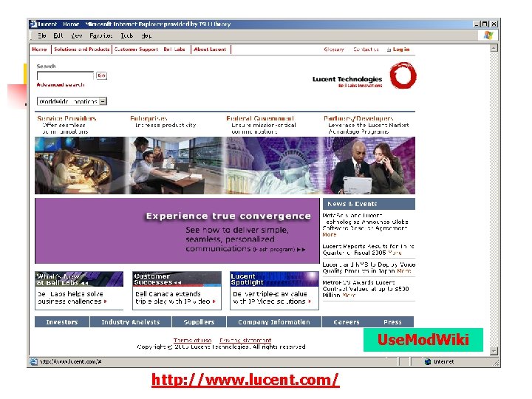Open the Partners/Developers heading link
Viewport: 532px width, 399px height.
[x=358, y=118]
